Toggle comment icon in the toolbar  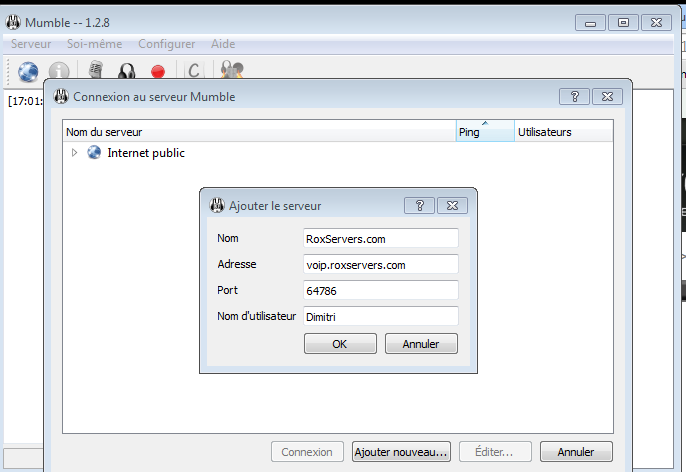[194, 70]
